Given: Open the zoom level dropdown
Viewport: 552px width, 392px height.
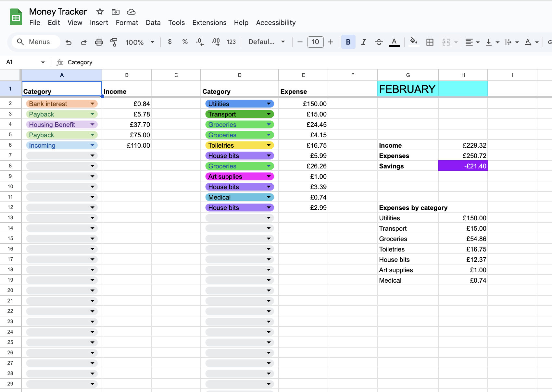Looking at the screenshot, I should [x=140, y=42].
